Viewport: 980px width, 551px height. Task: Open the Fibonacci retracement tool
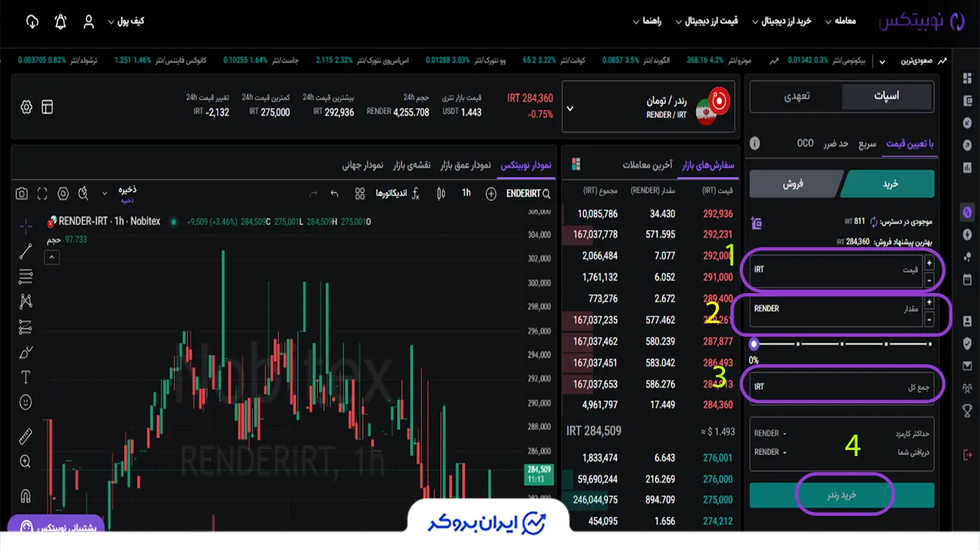click(26, 275)
